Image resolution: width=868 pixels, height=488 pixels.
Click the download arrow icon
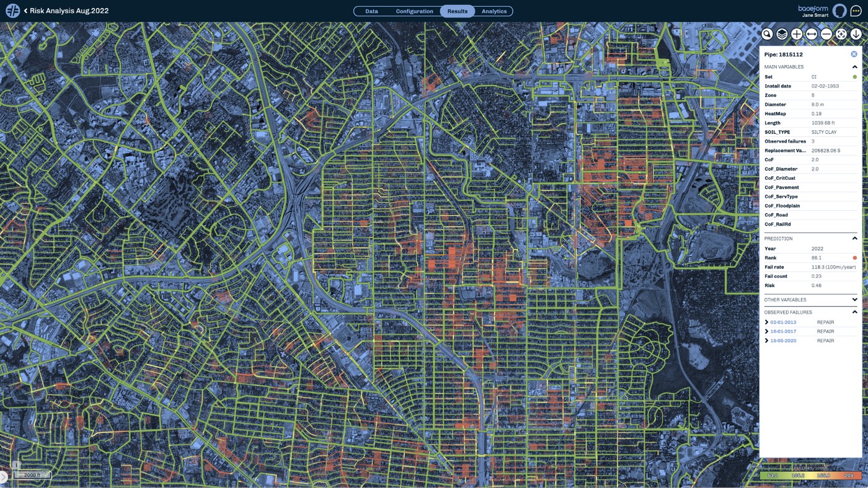coord(856,35)
